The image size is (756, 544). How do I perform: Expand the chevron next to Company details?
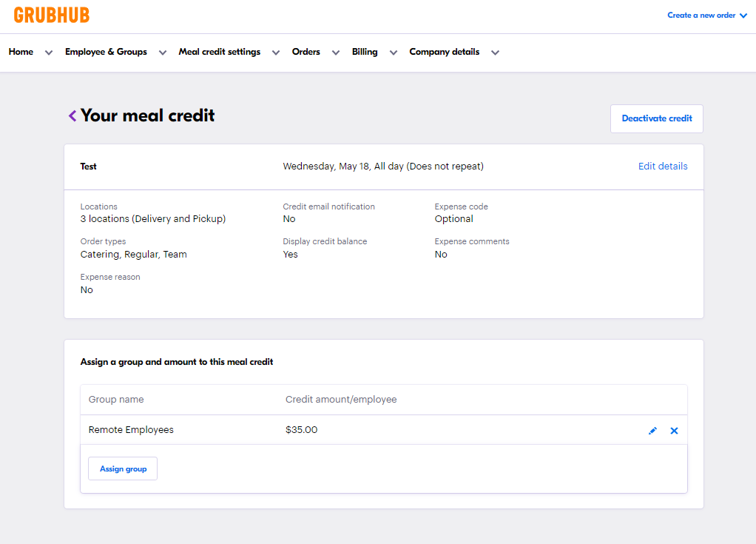coord(496,53)
